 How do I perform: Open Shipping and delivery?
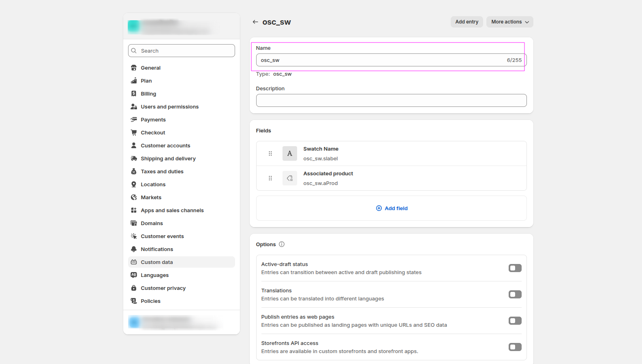[x=182, y=158]
